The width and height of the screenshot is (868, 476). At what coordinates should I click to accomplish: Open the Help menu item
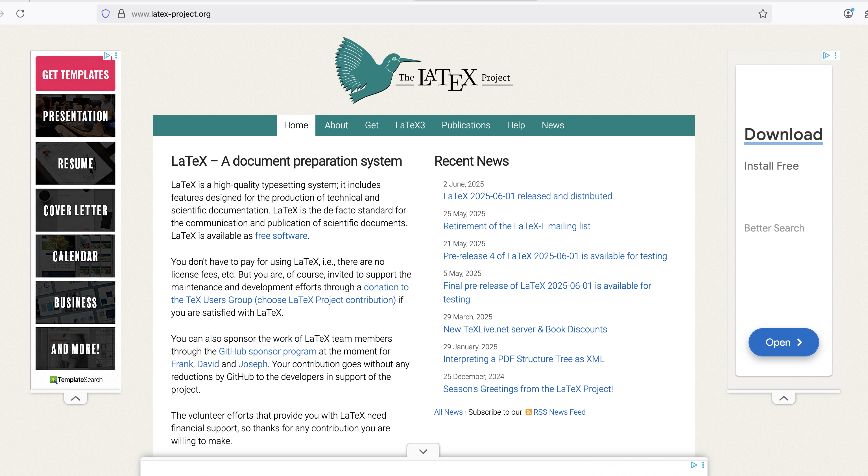(x=516, y=125)
